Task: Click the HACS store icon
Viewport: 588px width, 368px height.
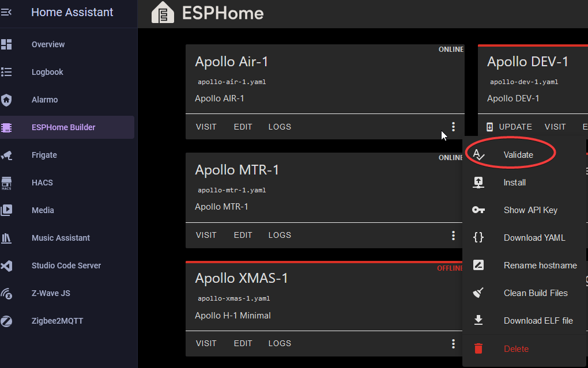Action: pyautogui.click(x=6, y=183)
